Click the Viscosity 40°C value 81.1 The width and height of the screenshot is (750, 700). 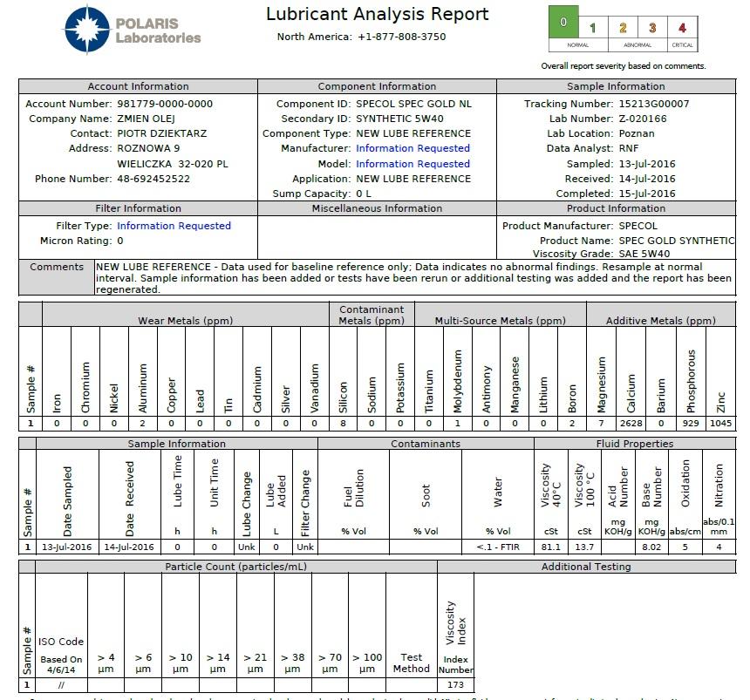(551, 547)
